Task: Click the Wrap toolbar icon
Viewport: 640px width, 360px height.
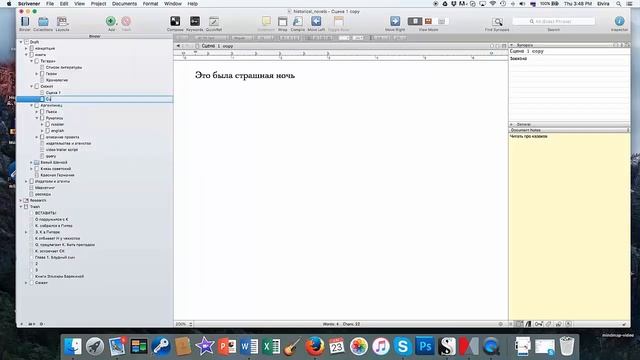Action: (282, 22)
